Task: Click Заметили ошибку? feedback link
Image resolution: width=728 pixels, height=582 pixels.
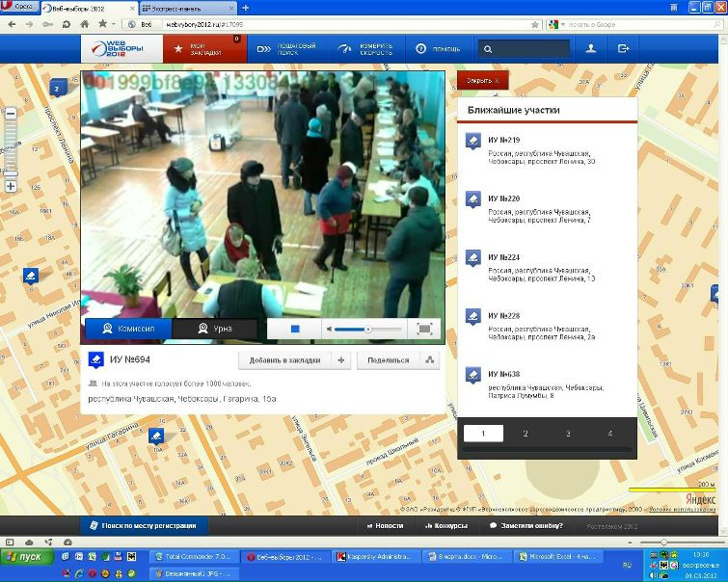Action: coord(526,526)
